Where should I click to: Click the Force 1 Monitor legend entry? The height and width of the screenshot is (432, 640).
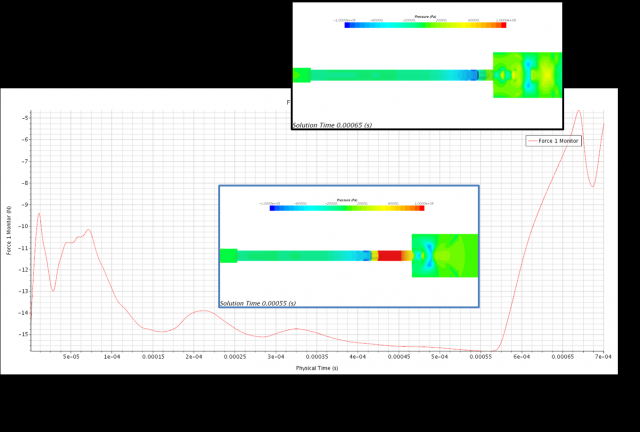pos(558,141)
